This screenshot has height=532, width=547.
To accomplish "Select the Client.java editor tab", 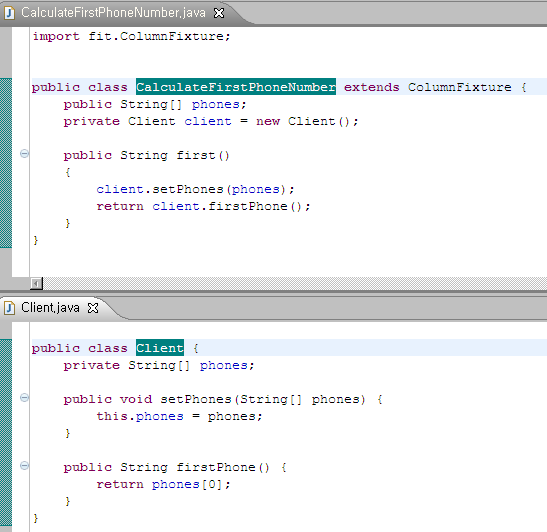I will (x=50, y=308).
